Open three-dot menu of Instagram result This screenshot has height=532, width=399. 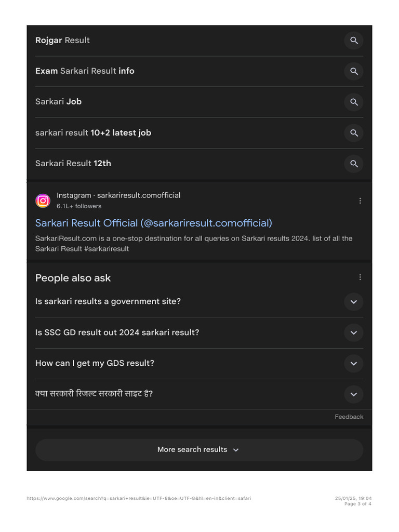pos(360,201)
